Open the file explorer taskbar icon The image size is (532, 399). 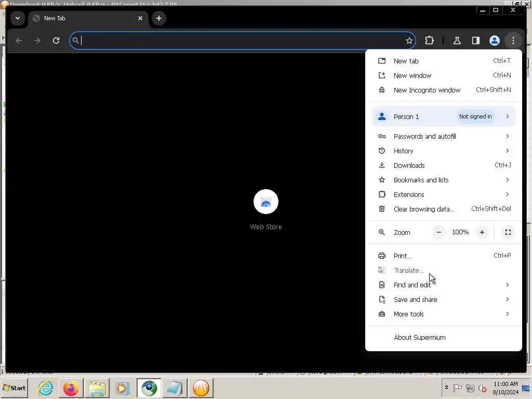click(x=97, y=388)
